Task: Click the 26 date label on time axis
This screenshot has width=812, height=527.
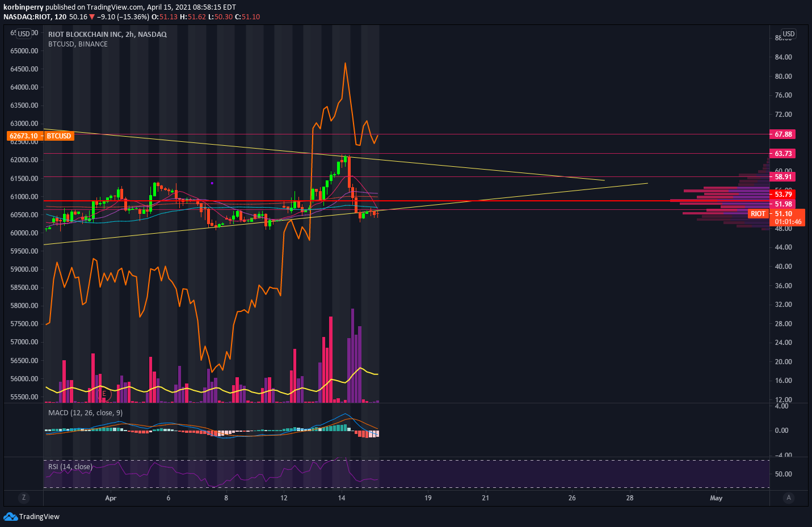Action: click(x=572, y=498)
